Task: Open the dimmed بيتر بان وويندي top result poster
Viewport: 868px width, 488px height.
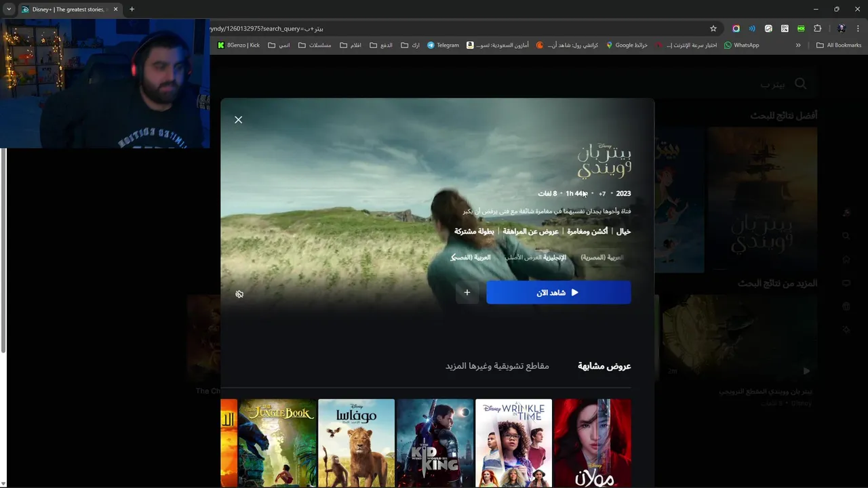Action: pyautogui.click(x=763, y=200)
